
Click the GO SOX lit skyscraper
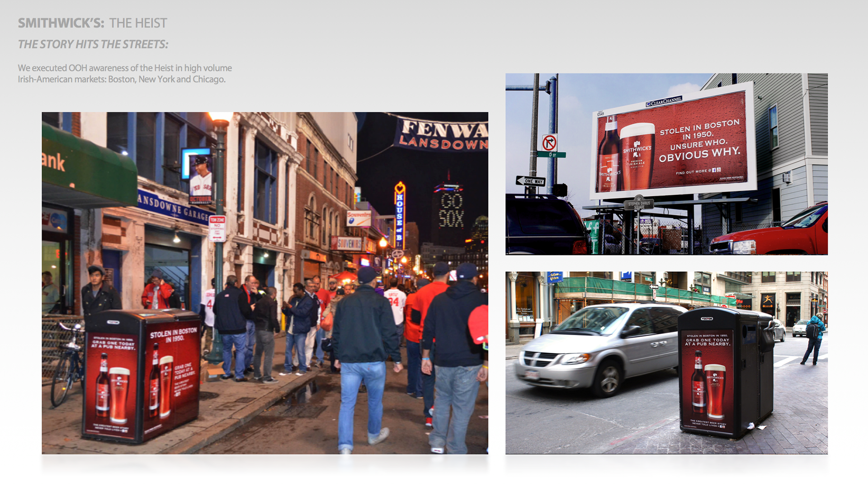(450, 210)
